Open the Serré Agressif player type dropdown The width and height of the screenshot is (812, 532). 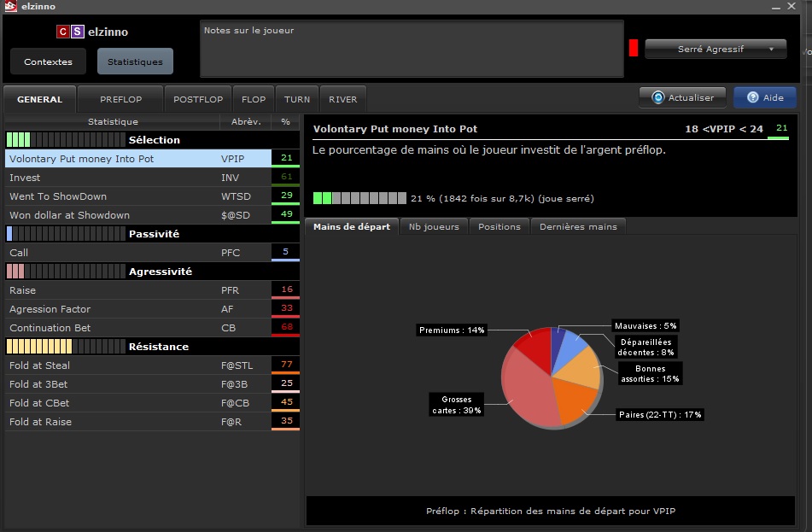pyautogui.click(x=715, y=50)
